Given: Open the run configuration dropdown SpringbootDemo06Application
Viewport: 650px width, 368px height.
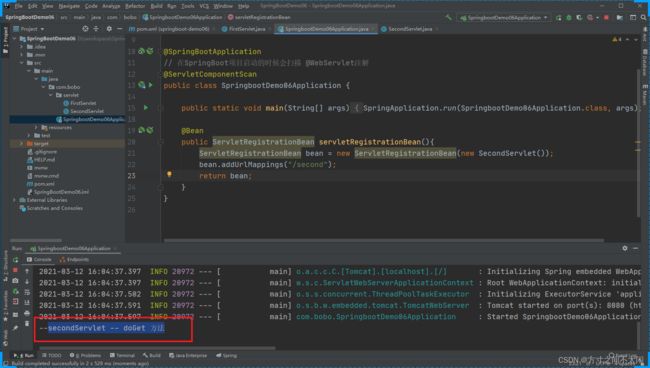Looking at the screenshot, I should 504,18.
